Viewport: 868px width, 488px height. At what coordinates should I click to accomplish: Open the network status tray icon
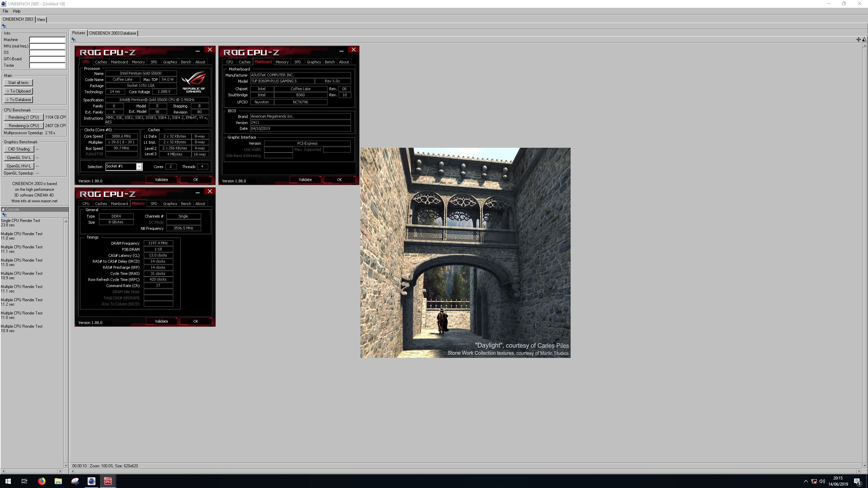[x=814, y=481]
